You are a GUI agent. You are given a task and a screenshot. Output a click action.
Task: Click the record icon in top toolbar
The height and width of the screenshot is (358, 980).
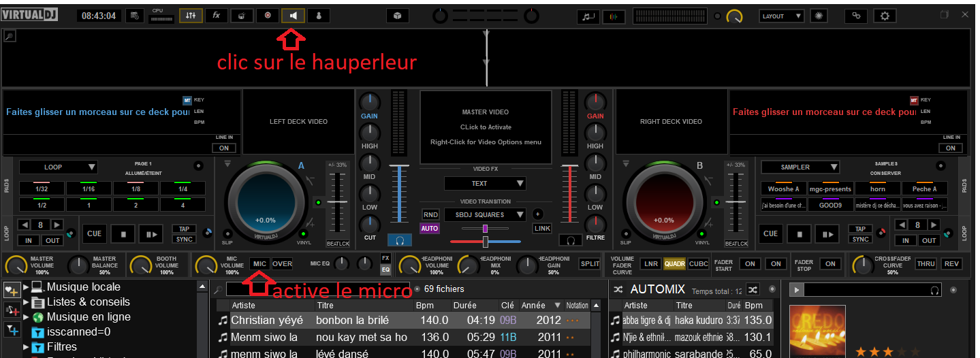pyautogui.click(x=267, y=15)
